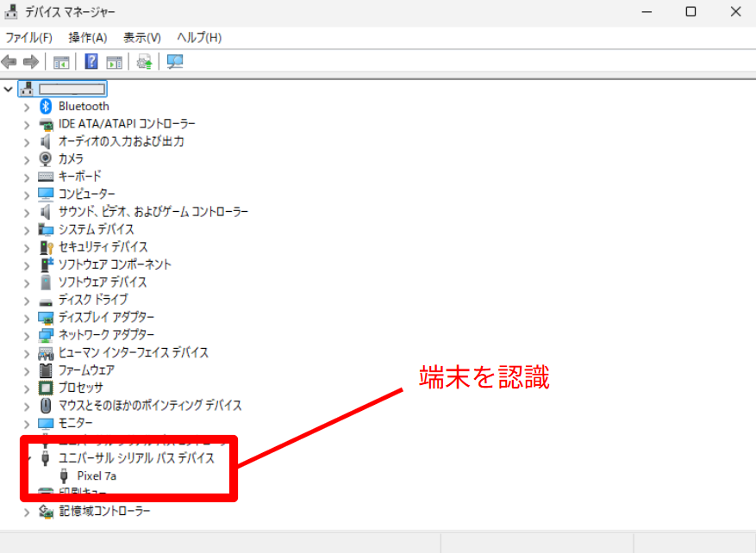
Task: Select the Pixel 7a device
Action: [97, 475]
